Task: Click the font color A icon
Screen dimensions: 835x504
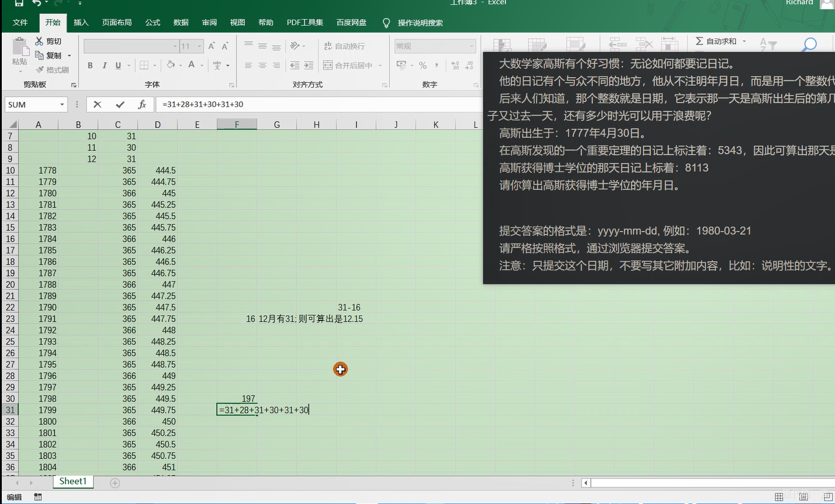Action: click(x=191, y=65)
